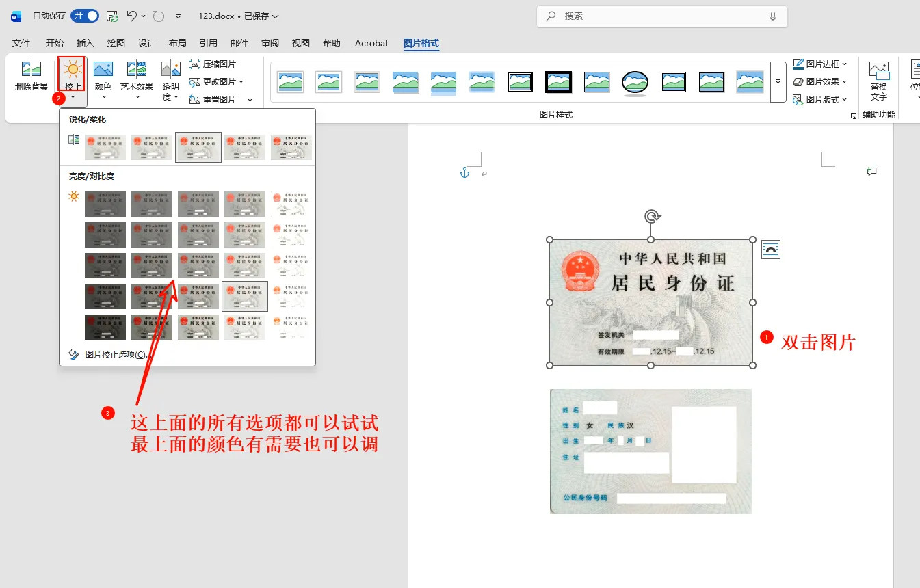Select the oval picture style thumbnail

635,82
